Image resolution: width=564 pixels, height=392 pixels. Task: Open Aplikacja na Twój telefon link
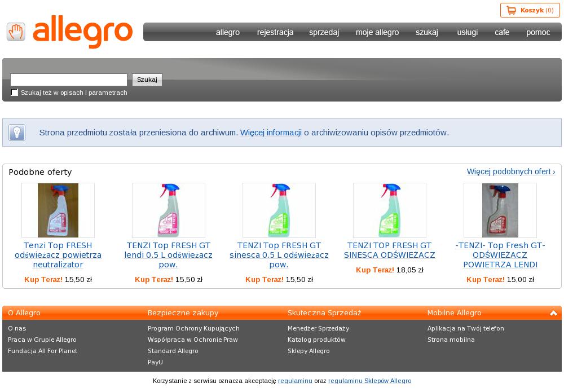466,328
